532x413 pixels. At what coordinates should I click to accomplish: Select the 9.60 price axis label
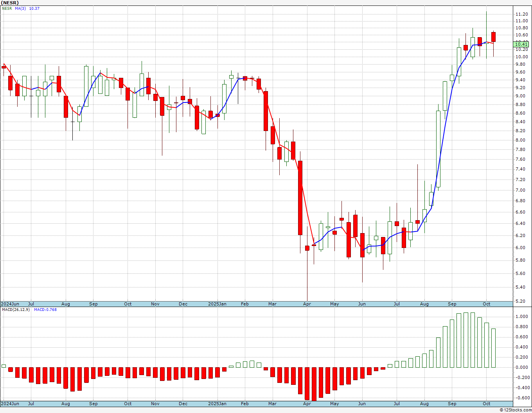(521, 72)
